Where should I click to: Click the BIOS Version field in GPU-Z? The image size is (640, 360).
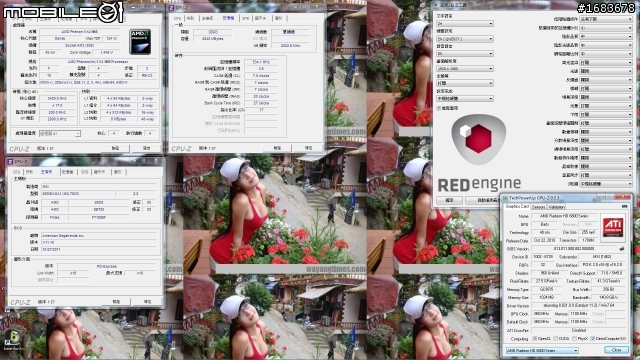pyautogui.click(x=574, y=249)
